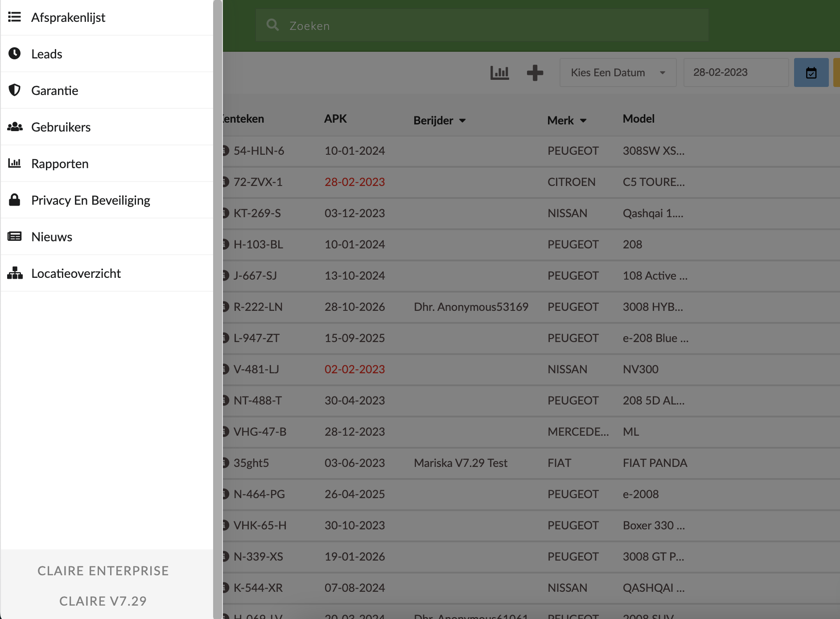Expand the Merk column filter
Screen dimensions: 840x619
tap(583, 121)
